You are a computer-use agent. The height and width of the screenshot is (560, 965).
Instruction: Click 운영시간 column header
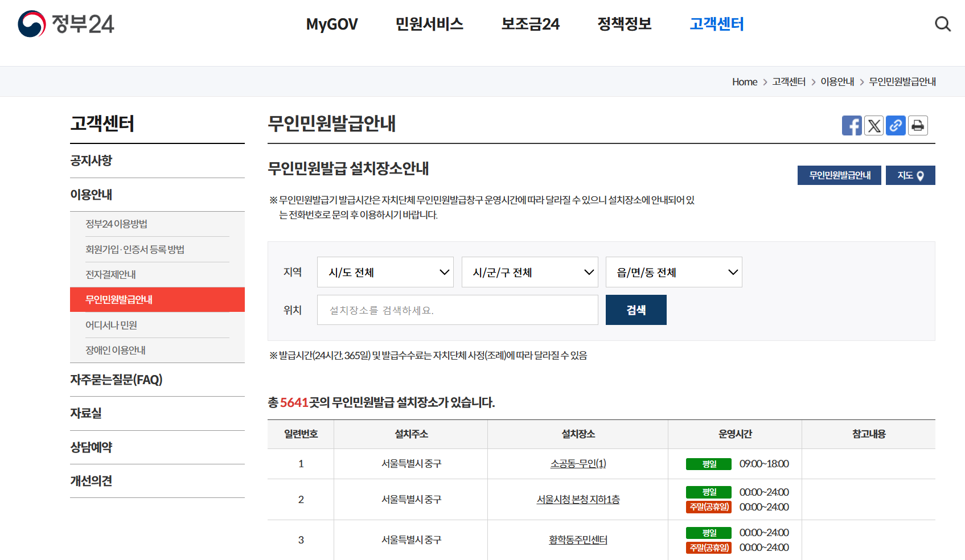[735, 434]
